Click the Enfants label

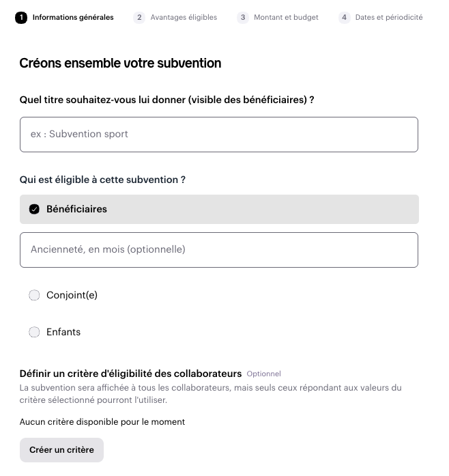click(x=63, y=332)
